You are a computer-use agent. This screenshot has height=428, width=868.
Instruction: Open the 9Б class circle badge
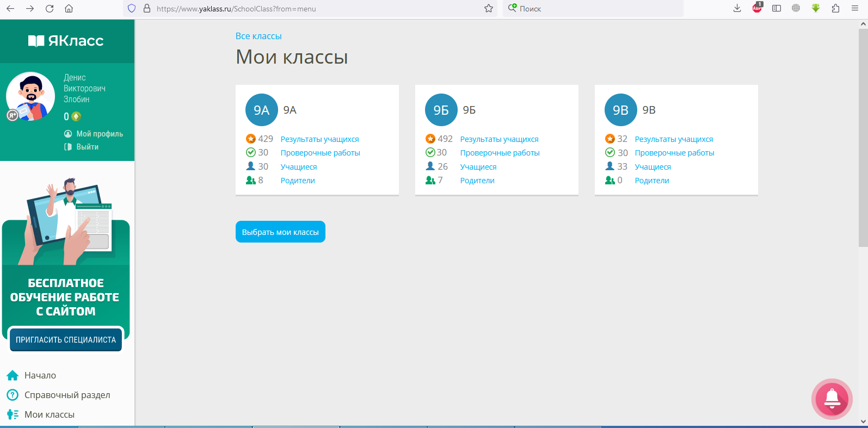(441, 110)
